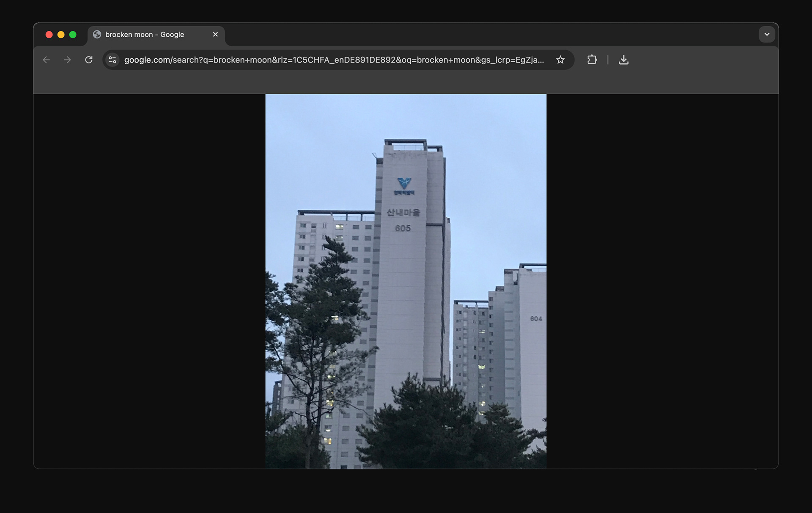Click the 605 number on the tower
This screenshot has height=513, width=812.
click(x=403, y=228)
